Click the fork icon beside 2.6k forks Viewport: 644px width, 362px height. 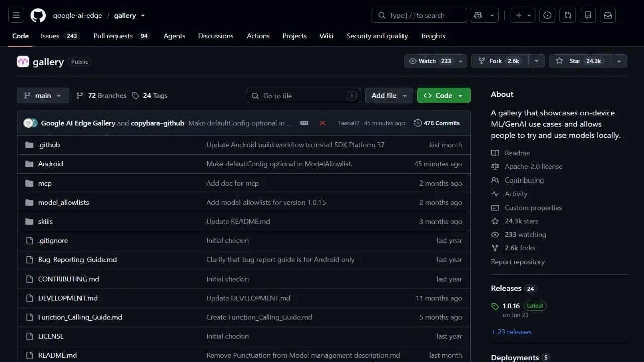[x=495, y=248]
